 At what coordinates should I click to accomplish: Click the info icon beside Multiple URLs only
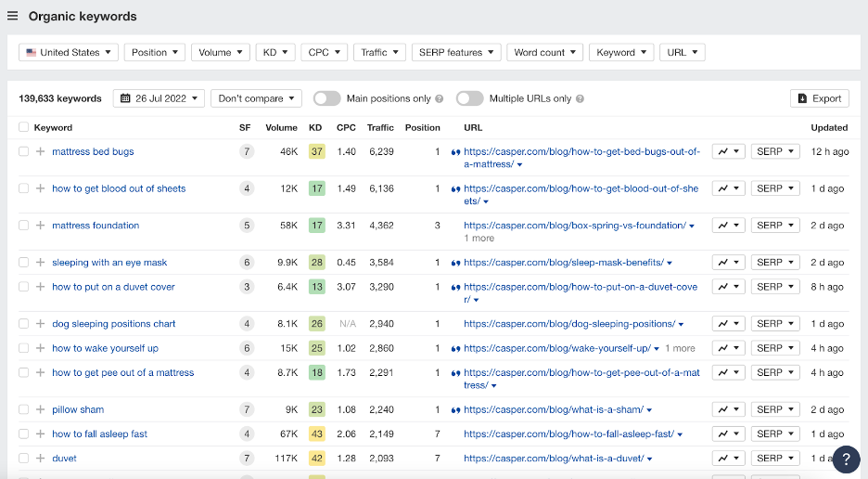click(x=580, y=98)
